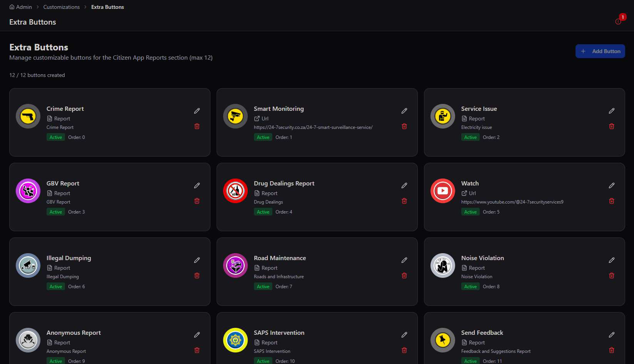Viewport: 634px width, 364px height.
Task: Edit the Illegal Dumping button
Action: (x=197, y=260)
